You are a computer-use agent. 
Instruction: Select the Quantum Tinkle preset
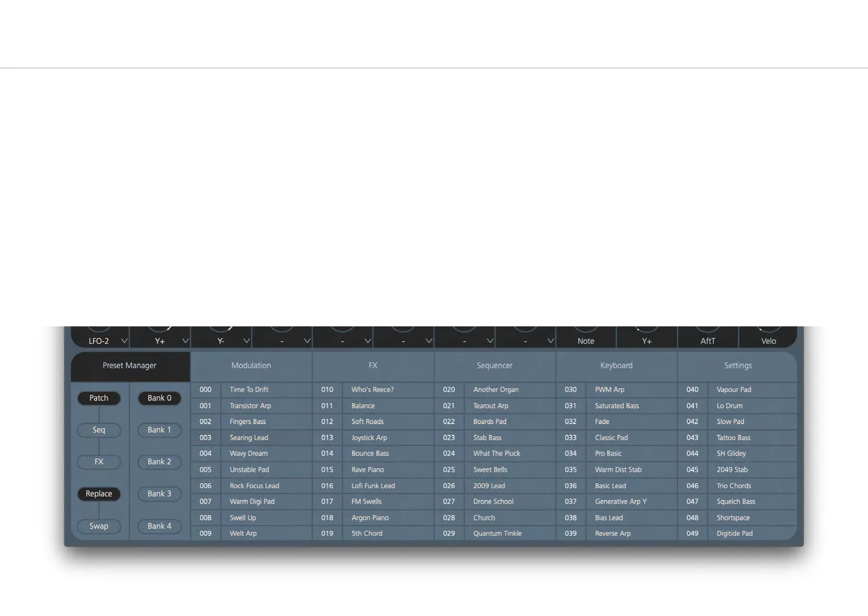(x=495, y=533)
